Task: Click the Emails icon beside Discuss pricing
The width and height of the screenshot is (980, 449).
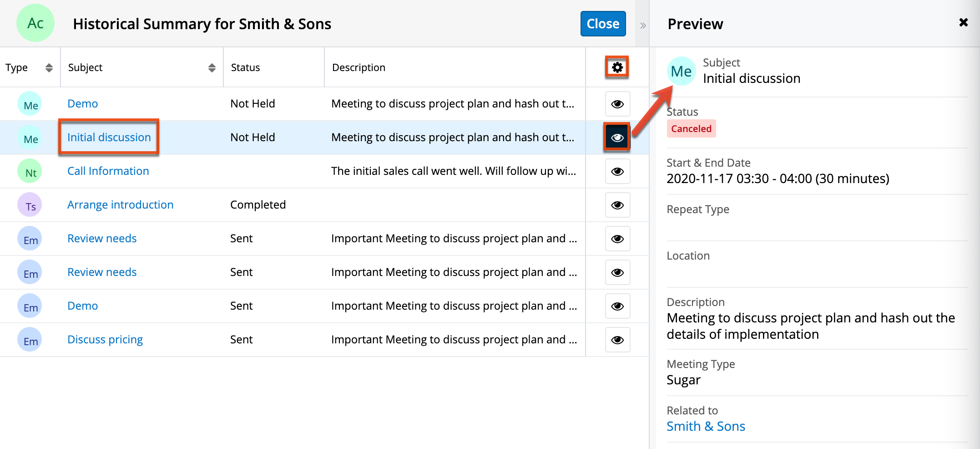Action: tap(30, 339)
